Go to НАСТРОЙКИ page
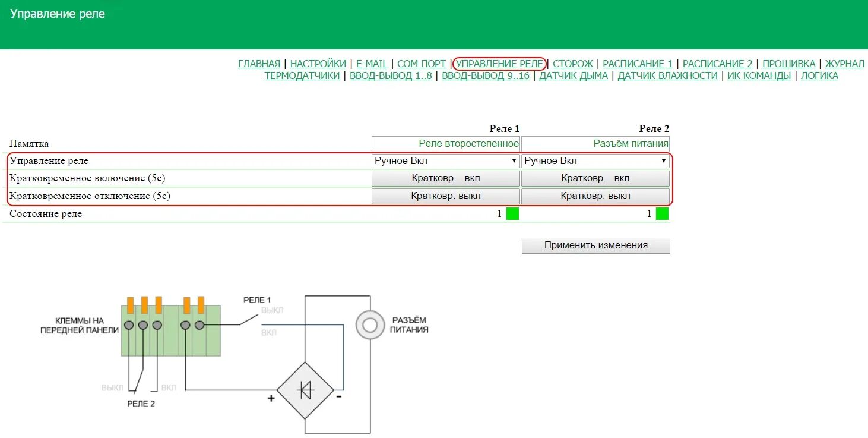The height and width of the screenshot is (438, 868). 318,64
